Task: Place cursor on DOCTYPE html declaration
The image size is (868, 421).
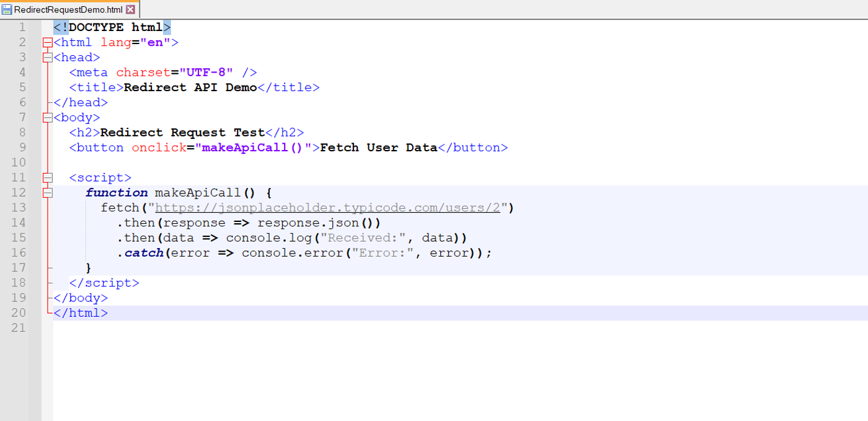Action: pos(112,27)
